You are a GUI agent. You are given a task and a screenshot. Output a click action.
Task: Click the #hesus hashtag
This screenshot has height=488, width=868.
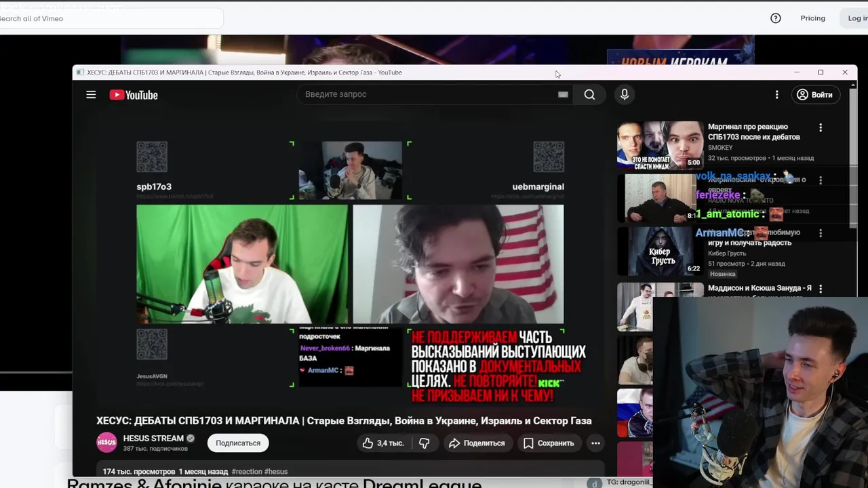click(x=276, y=472)
